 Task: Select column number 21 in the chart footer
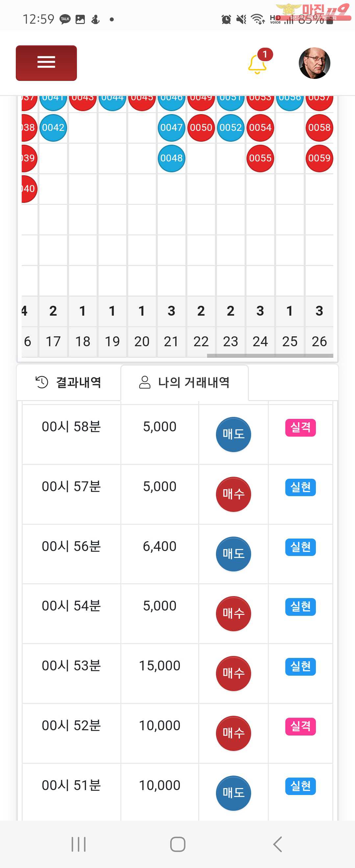tap(172, 342)
